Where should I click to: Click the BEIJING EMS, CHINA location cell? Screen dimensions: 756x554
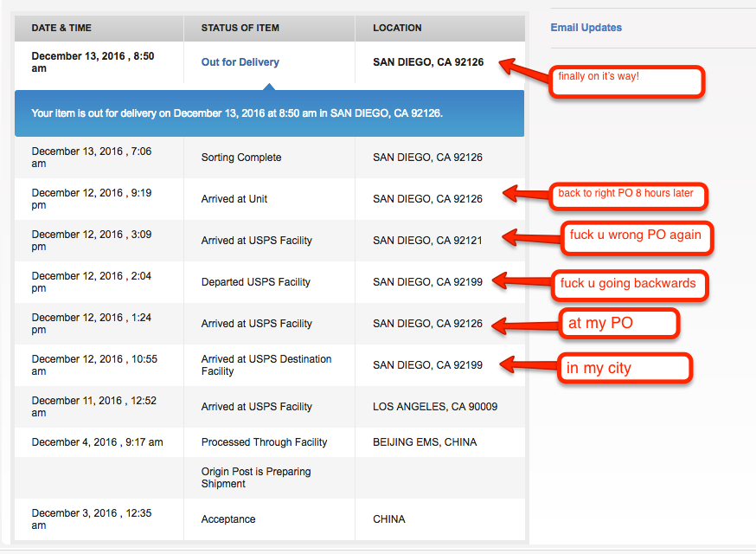tap(424, 442)
